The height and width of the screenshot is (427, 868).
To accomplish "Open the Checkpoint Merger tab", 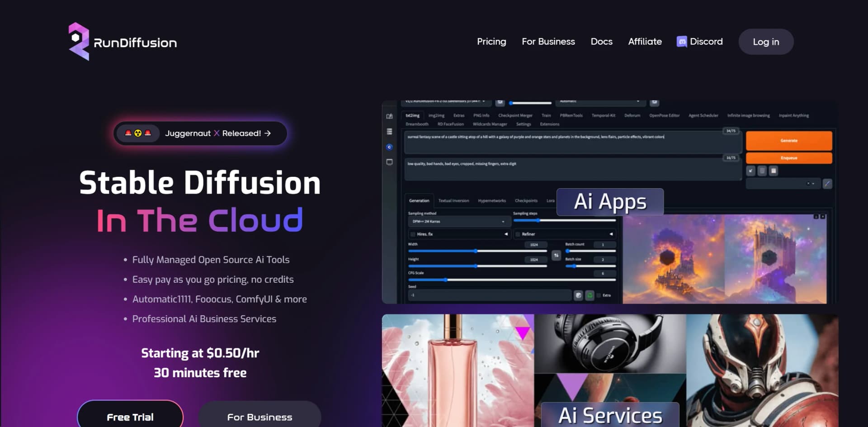I will pos(515,116).
